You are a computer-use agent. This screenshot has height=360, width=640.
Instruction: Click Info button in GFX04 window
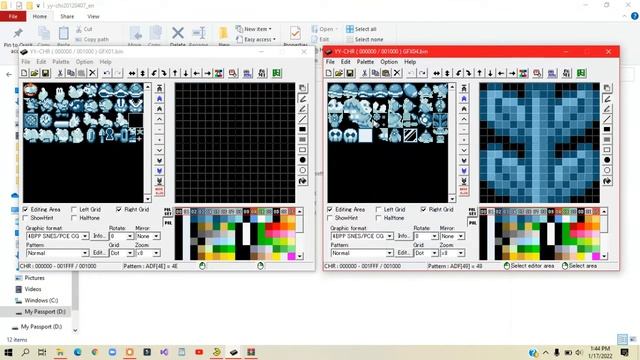(403, 236)
